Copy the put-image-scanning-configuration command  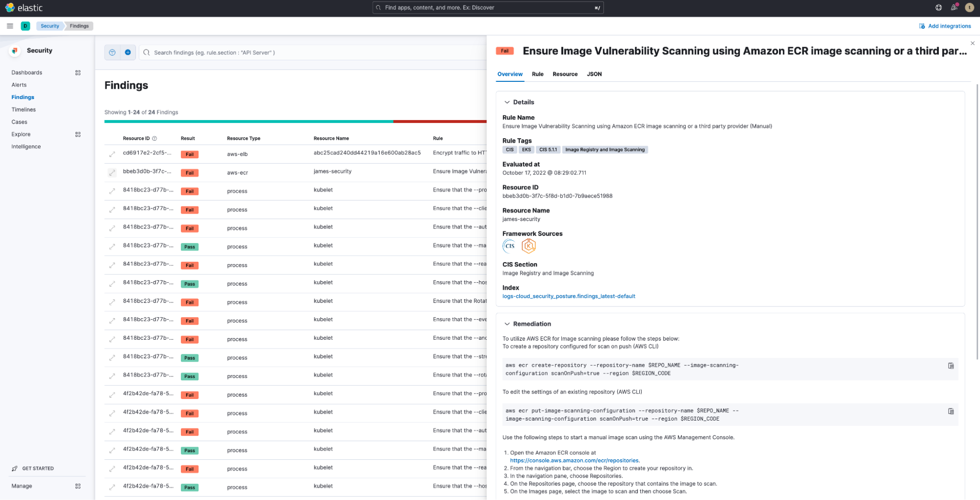pos(951,411)
